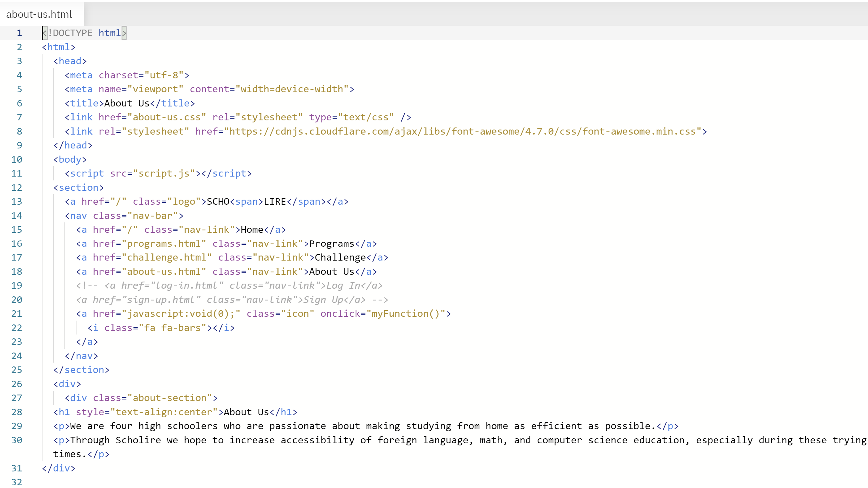This screenshot has width=868, height=488.
Task: Click line number 26 in gutter
Action: click(17, 384)
